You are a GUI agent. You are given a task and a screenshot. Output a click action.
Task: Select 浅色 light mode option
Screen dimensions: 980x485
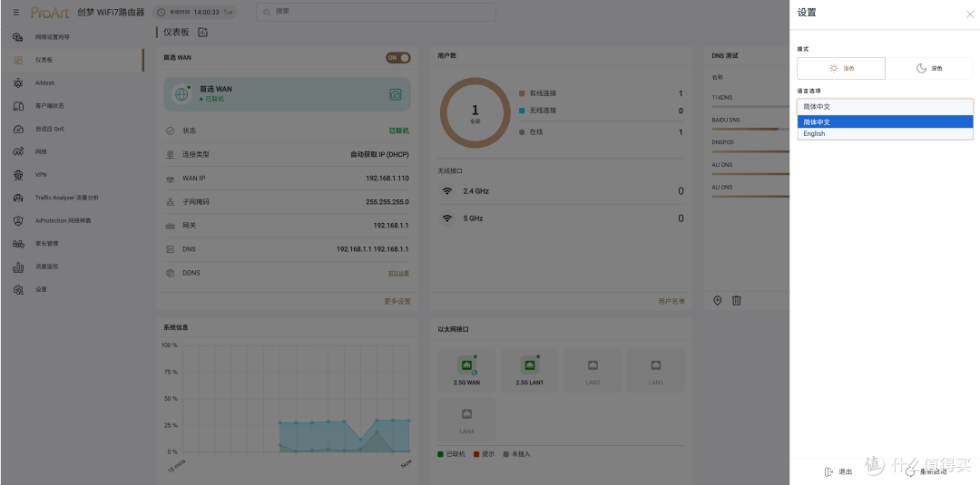point(841,68)
